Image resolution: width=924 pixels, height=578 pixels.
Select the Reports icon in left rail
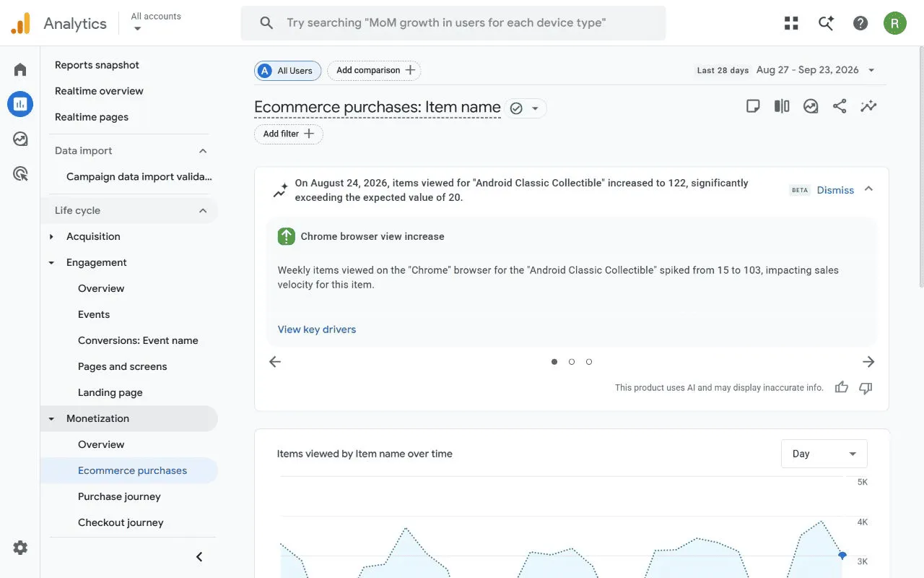pos(20,104)
